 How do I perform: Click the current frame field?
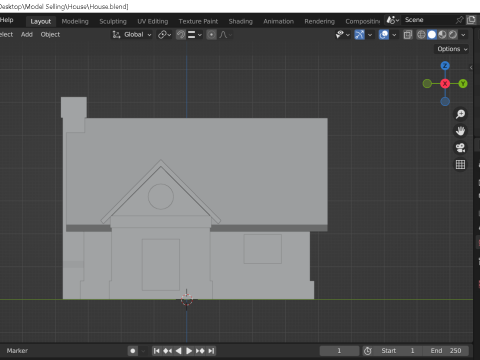[x=339, y=351]
